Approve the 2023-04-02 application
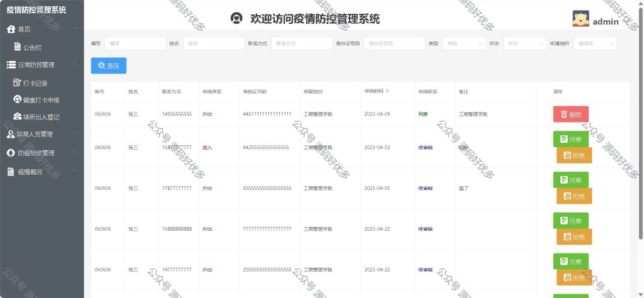This screenshot has height=298, width=644. pyautogui.click(x=570, y=139)
